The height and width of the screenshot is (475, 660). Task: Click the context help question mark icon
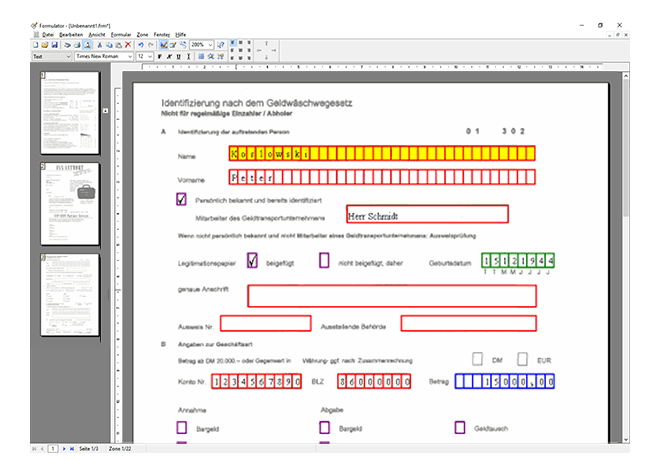(x=221, y=45)
